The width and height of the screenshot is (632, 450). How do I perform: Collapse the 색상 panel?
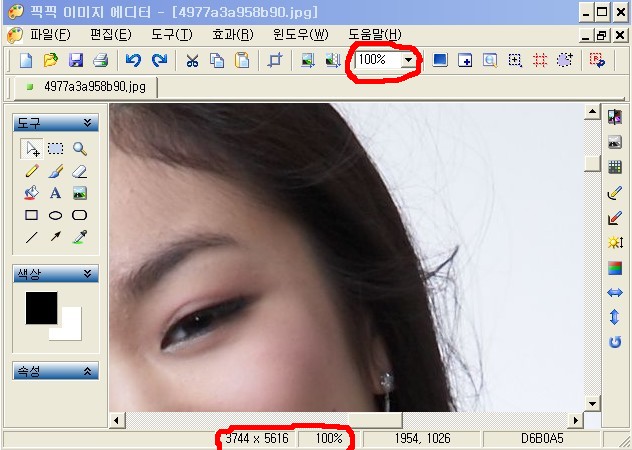(87, 274)
